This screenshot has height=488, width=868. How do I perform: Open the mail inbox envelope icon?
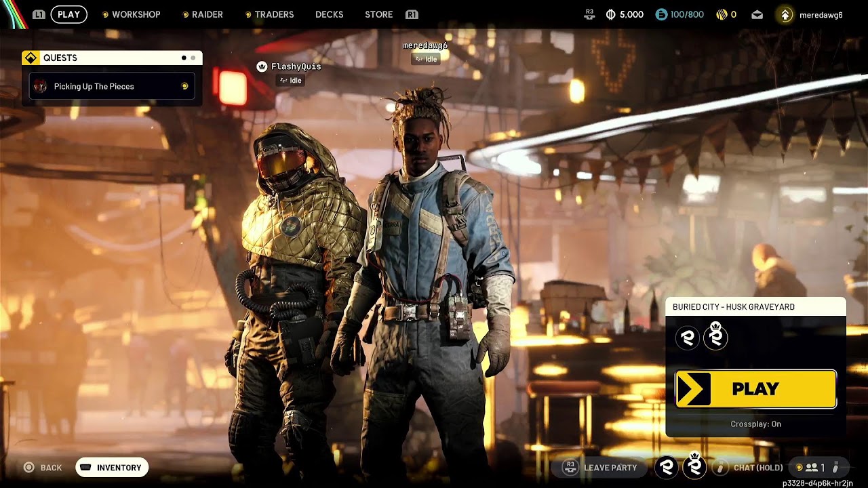[x=757, y=15]
